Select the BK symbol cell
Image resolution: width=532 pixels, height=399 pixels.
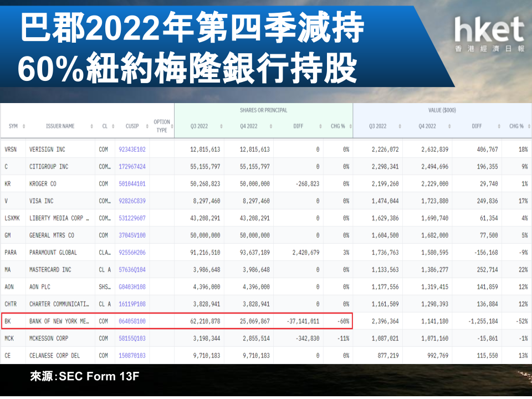pos(7,321)
